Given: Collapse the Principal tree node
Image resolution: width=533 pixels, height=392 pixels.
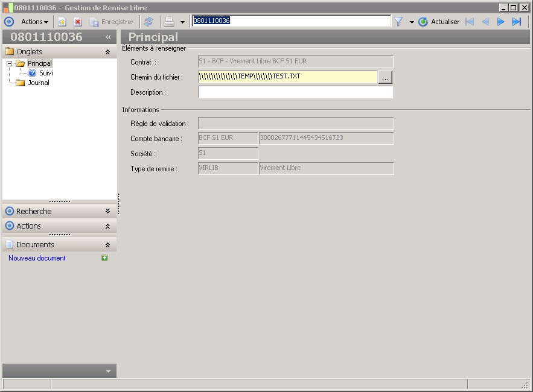Looking at the screenshot, I should click(x=10, y=63).
